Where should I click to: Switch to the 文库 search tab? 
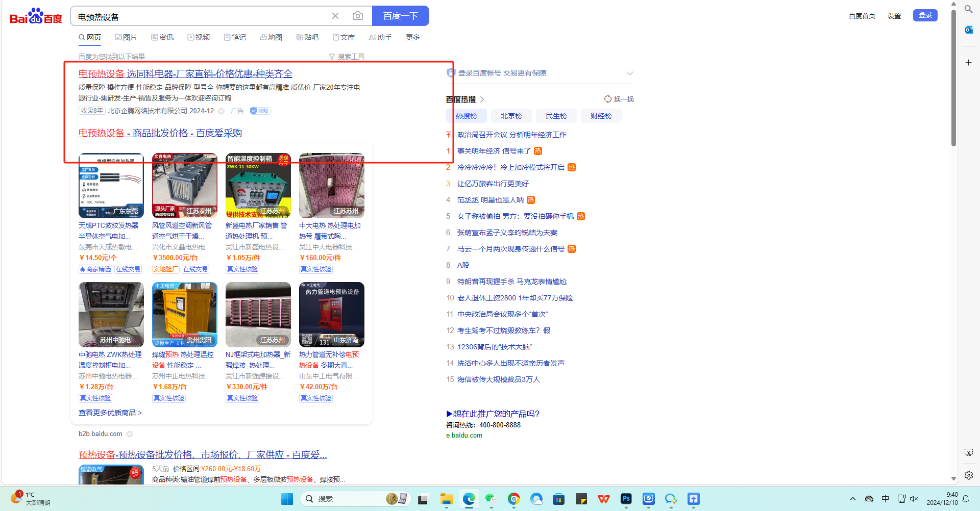pos(344,37)
